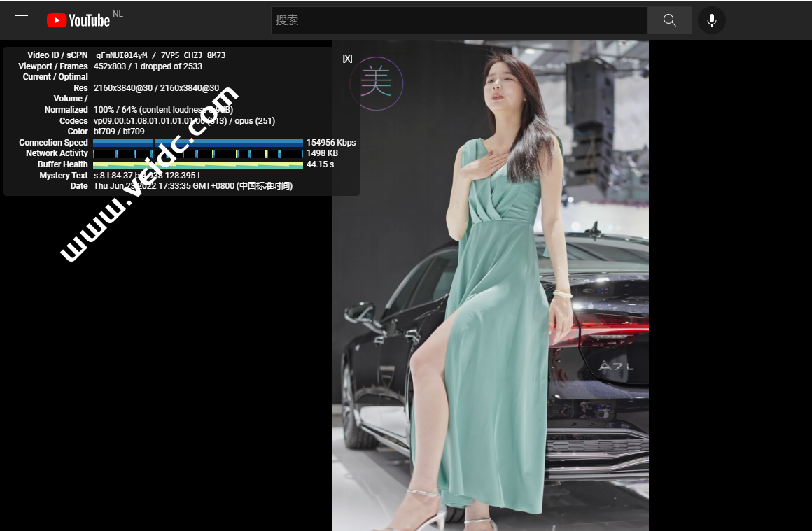This screenshot has width=812, height=531.
Task: Click the NL country code beside logo
Action: click(x=118, y=14)
